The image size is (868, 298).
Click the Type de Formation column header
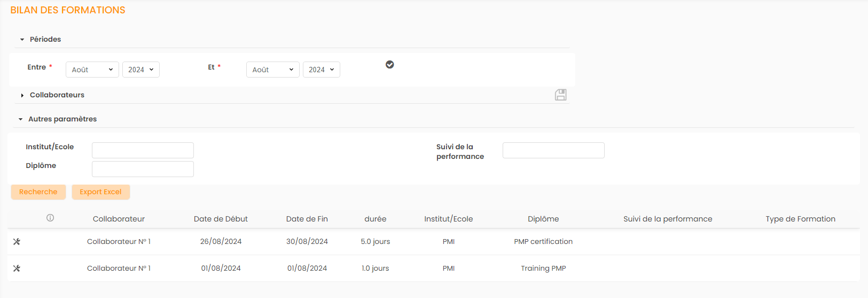(x=800, y=219)
